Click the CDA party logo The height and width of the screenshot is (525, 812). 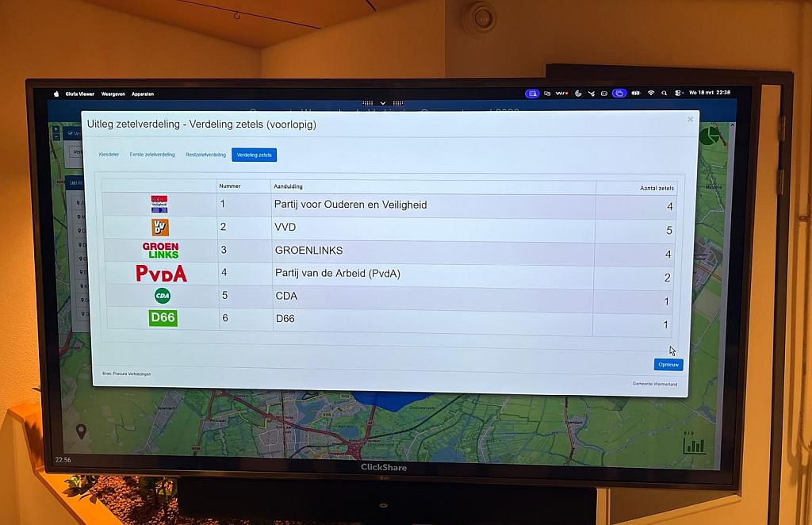(x=163, y=296)
